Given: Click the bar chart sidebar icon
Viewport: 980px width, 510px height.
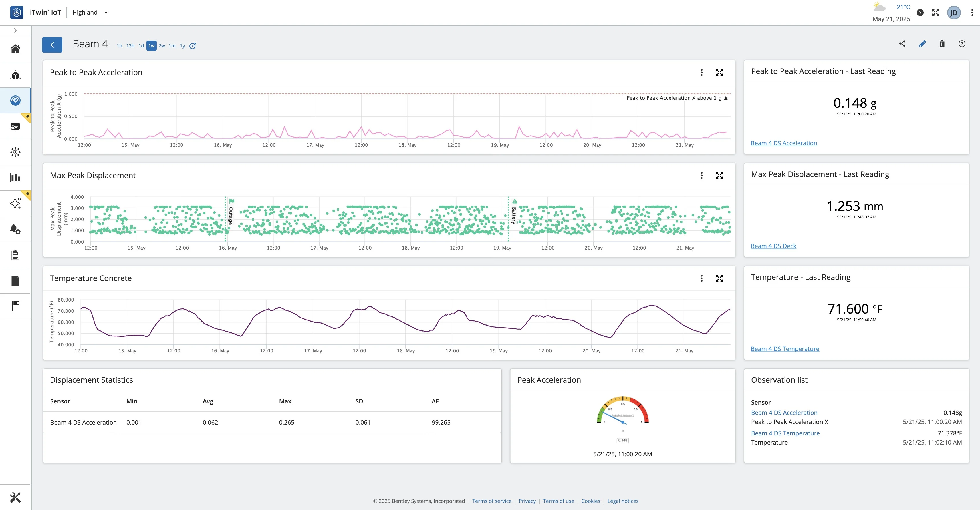Looking at the screenshot, I should [x=15, y=178].
